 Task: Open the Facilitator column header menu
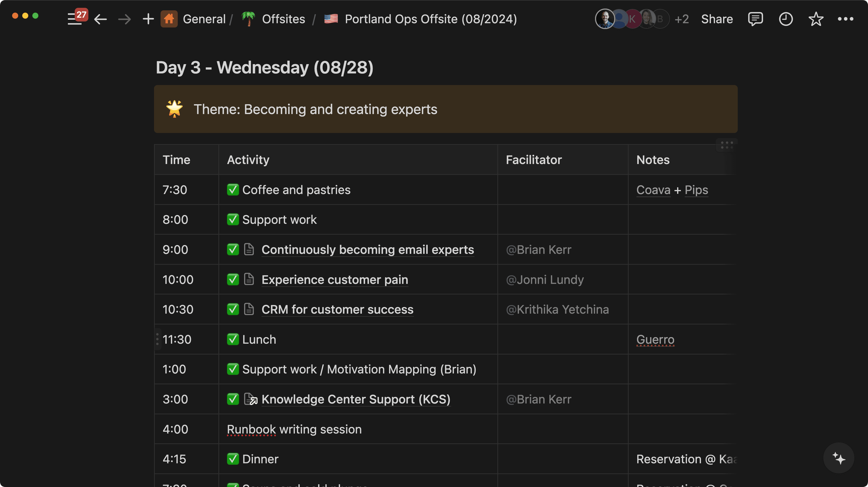coord(534,160)
